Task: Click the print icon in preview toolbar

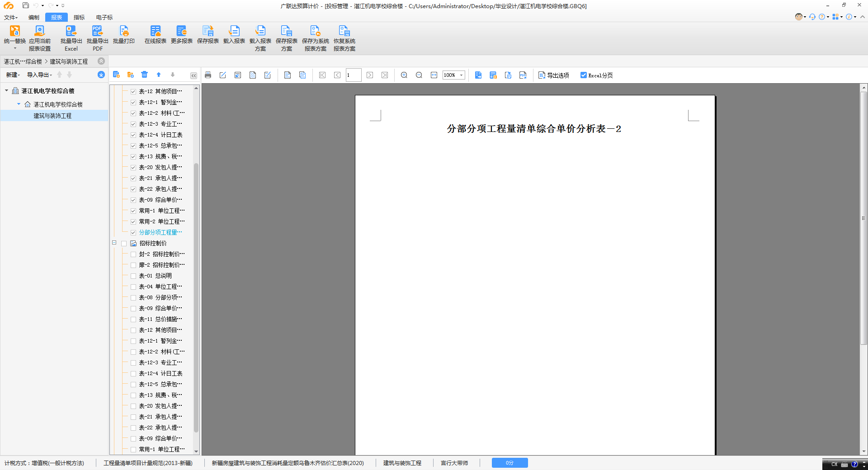Action: [208, 75]
